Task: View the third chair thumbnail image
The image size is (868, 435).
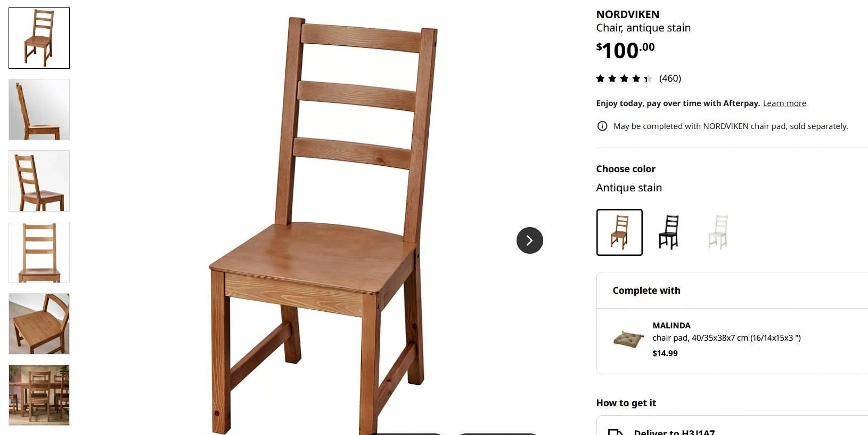Action: 39,181
